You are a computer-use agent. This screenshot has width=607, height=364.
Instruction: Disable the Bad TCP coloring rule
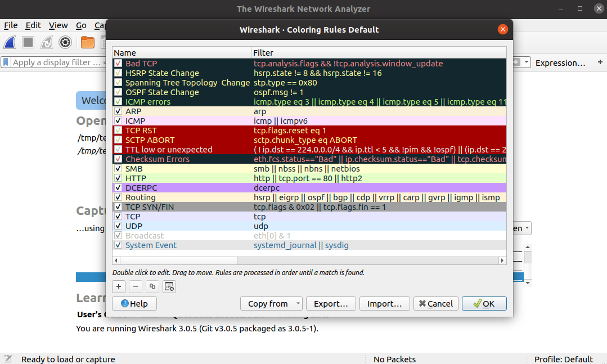click(118, 63)
